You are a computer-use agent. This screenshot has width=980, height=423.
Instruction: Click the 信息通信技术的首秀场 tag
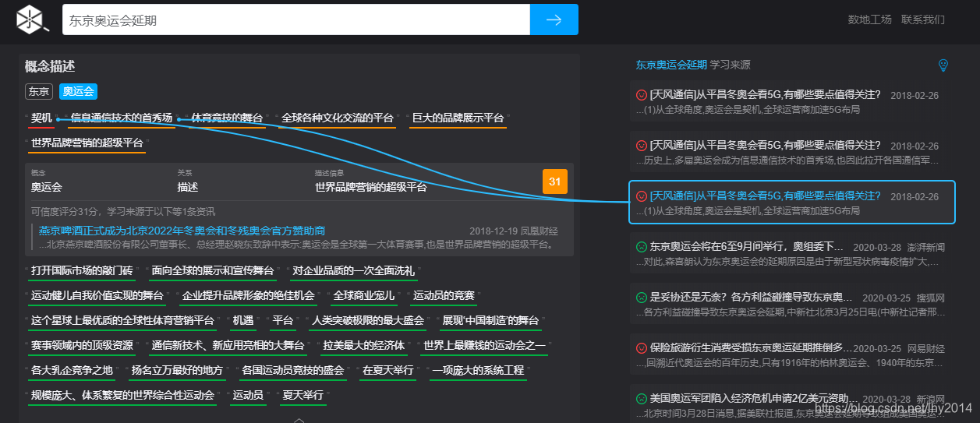click(122, 118)
